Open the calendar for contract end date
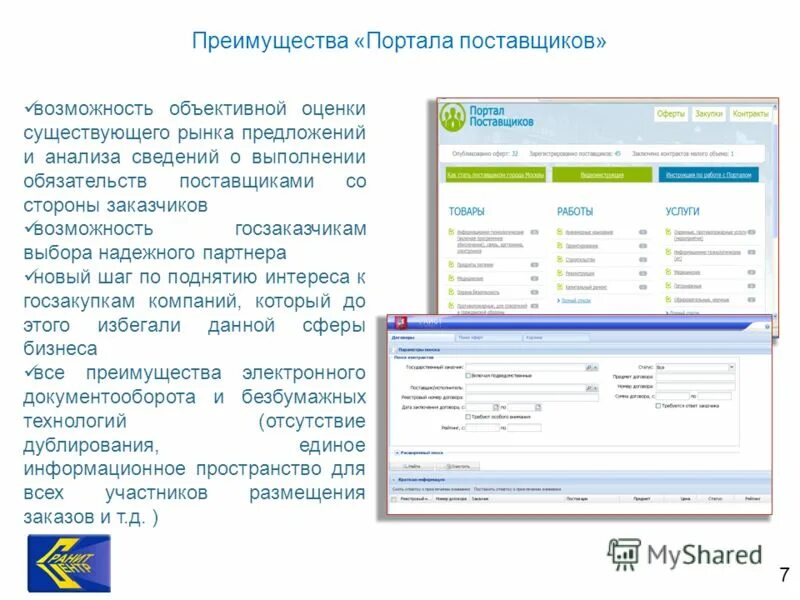Viewport: 800px width, 600px height. pyautogui.click(x=538, y=407)
